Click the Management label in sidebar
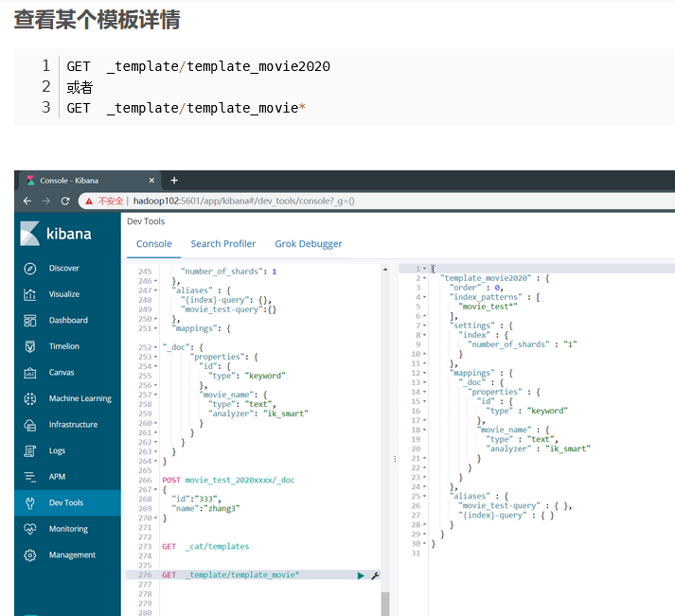Viewport: 675px width, 616px height. (72, 555)
